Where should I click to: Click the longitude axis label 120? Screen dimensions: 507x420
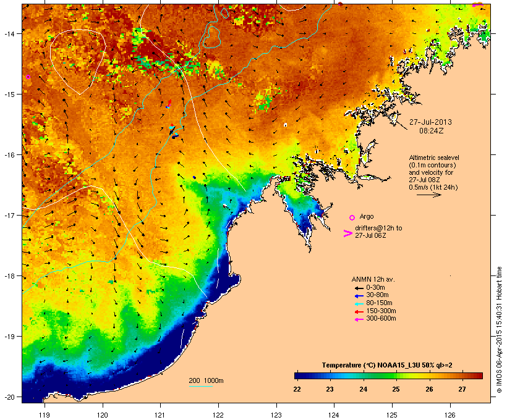103,415
